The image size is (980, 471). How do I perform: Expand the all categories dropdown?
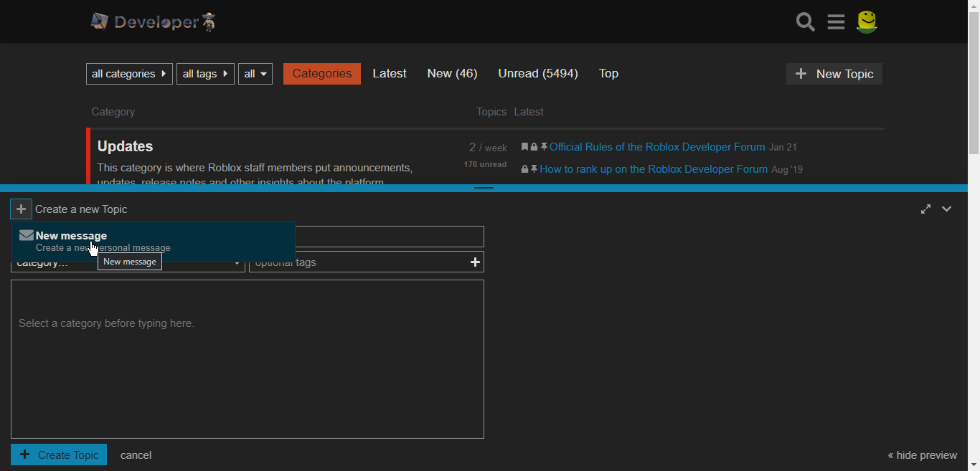[x=129, y=74]
